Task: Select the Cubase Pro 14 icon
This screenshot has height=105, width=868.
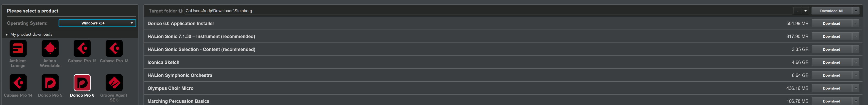Action: pos(18,83)
